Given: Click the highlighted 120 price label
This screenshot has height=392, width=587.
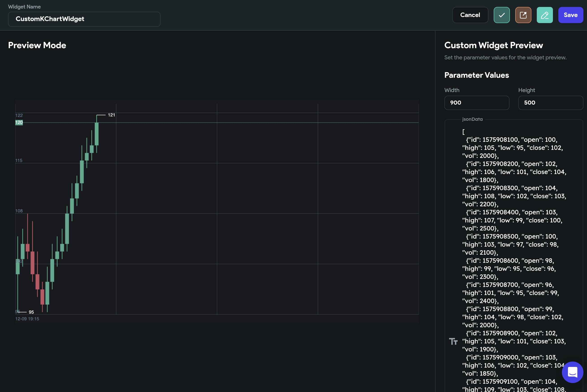Looking at the screenshot, I should tap(19, 123).
